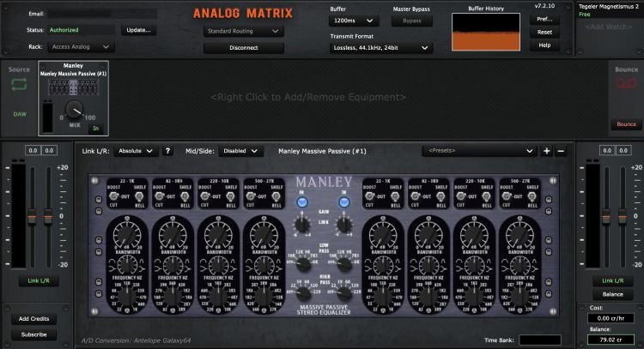644x349 pixels.
Task: Flip left 22-1K Boost/Cut switch
Action: 113,196
